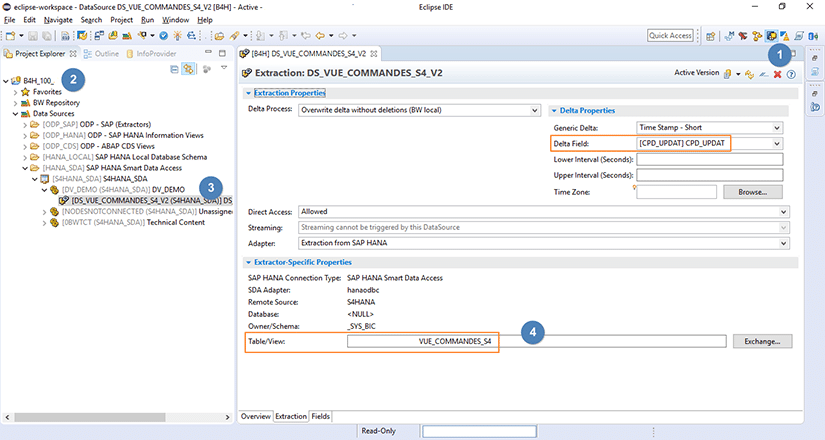This screenshot has width=825, height=440.
Task: Open the Window menu
Action: tap(175, 20)
